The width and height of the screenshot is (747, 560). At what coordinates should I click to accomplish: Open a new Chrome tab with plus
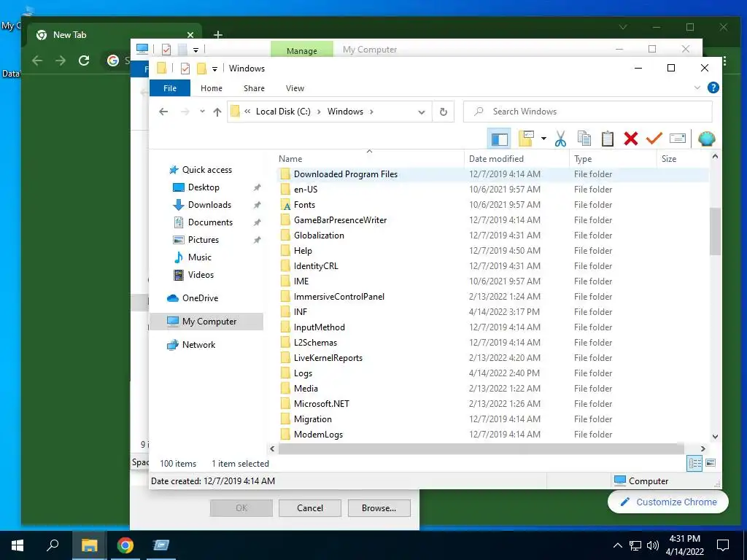tap(217, 35)
